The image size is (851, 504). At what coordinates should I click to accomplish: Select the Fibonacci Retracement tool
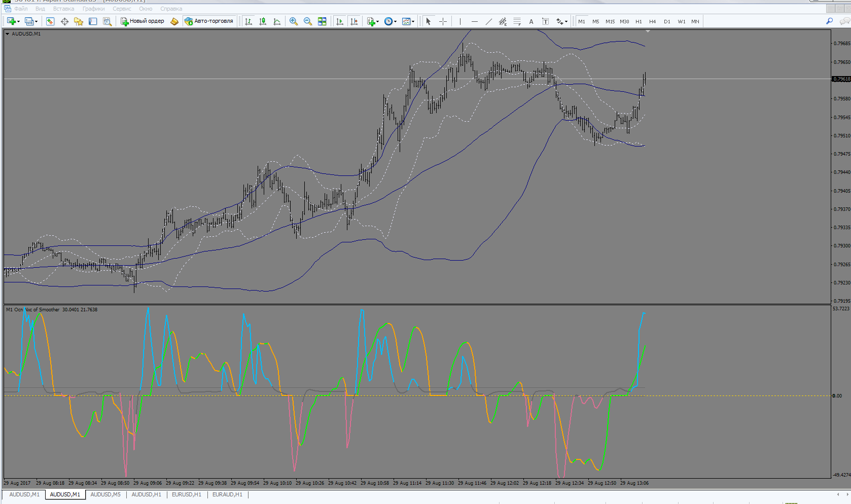(x=517, y=21)
